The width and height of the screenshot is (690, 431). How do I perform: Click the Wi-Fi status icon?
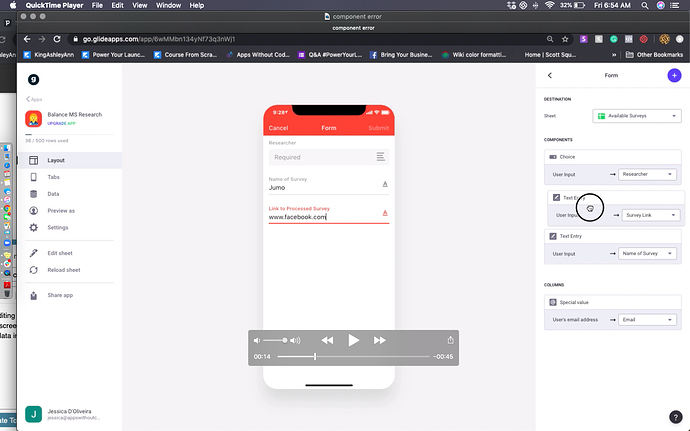click(x=549, y=5)
